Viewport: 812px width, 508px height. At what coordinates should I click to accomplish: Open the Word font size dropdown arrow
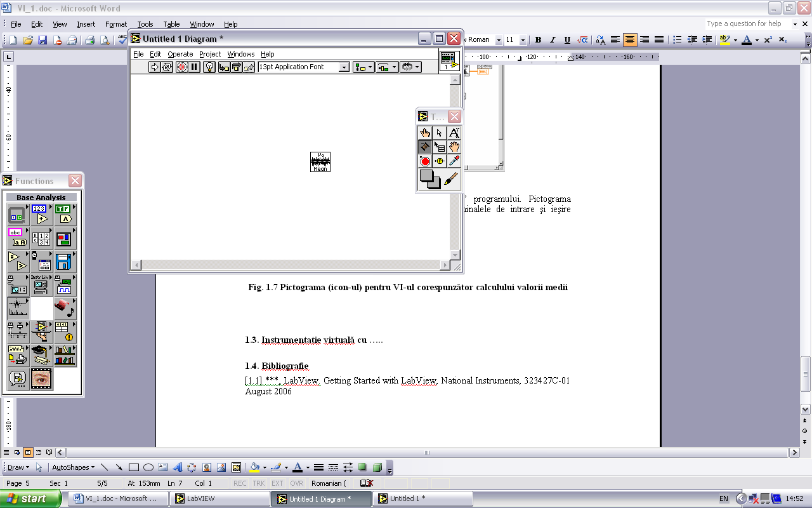pyautogui.click(x=523, y=40)
